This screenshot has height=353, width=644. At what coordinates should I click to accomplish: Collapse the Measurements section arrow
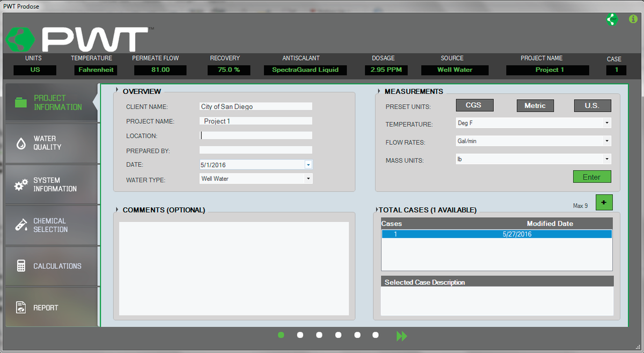pyautogui.click(x=379, y=91)
